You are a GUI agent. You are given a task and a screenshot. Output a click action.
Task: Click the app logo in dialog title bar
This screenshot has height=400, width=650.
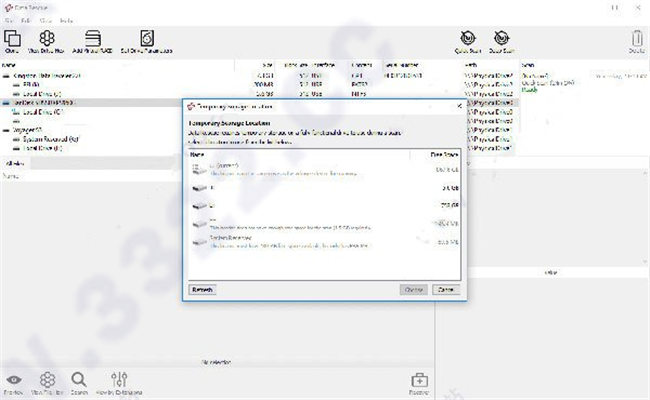pyautogui.click(x=191, y=107)
